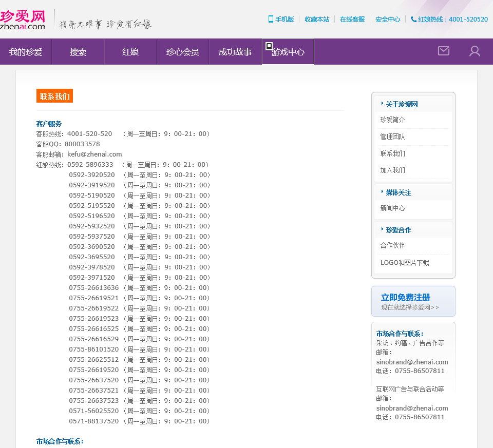
Task: Open 管理团队 sidebar link
Action: pyautogui.click(x=392, y=137)
